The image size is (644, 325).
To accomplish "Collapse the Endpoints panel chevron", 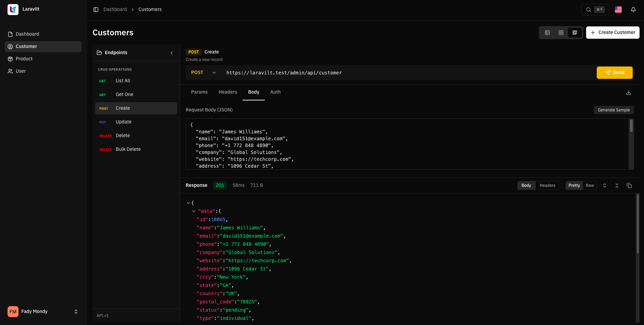I will [x=172, y=53].
